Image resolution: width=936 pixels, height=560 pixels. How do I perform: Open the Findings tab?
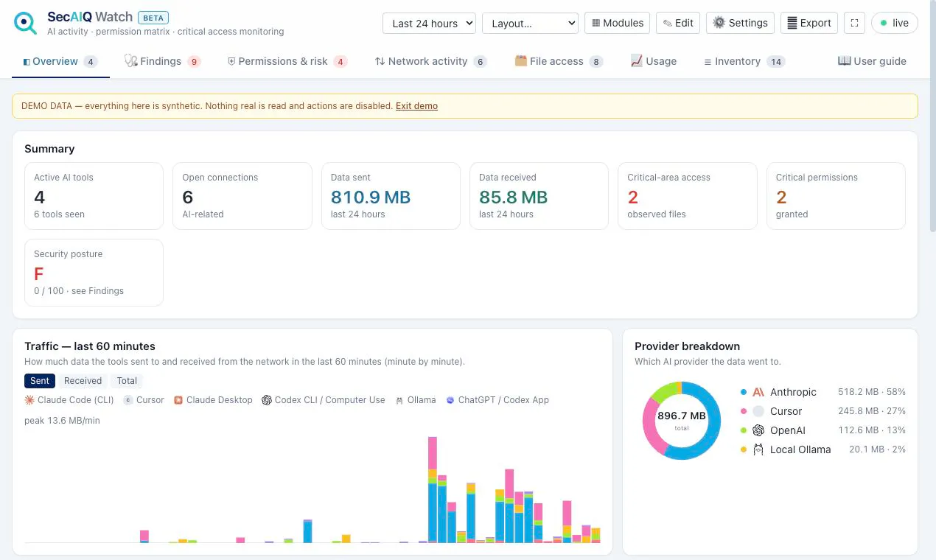pyautogui.click(x=162, y=61)
